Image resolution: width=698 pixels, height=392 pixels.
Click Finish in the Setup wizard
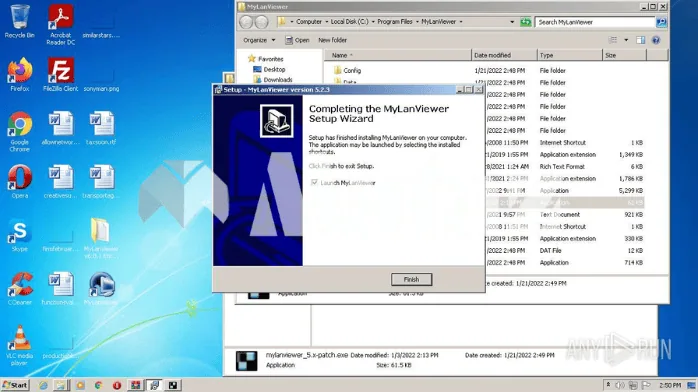[x=411, y=279]
